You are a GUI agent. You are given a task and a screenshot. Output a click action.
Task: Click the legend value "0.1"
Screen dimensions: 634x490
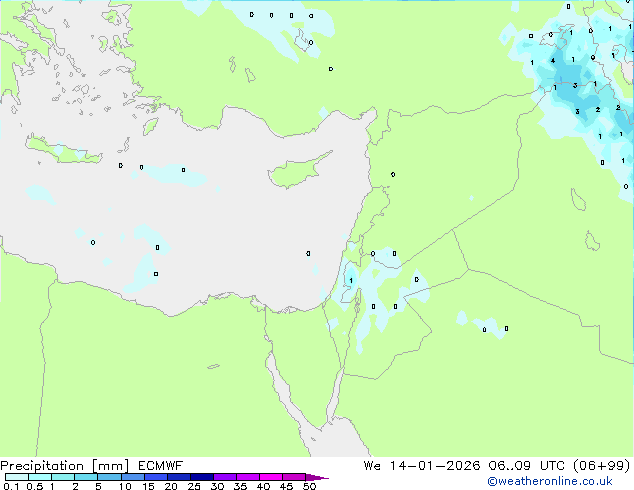[x=11, y=486]
